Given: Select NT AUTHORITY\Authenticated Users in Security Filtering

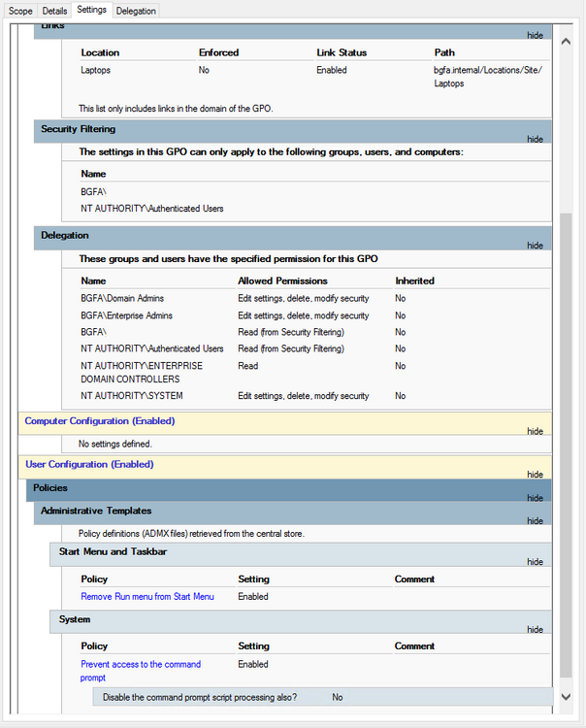Looking at the screenshot, I should tap(152, 209).
